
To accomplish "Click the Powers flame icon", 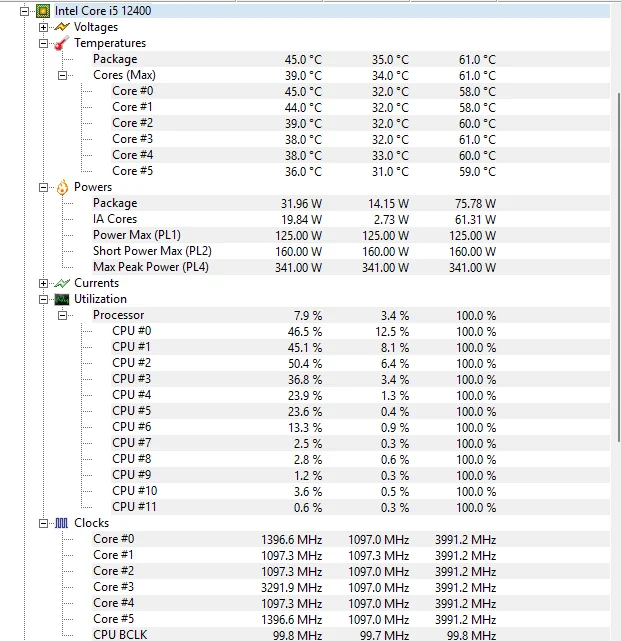I will click(62, 187).
